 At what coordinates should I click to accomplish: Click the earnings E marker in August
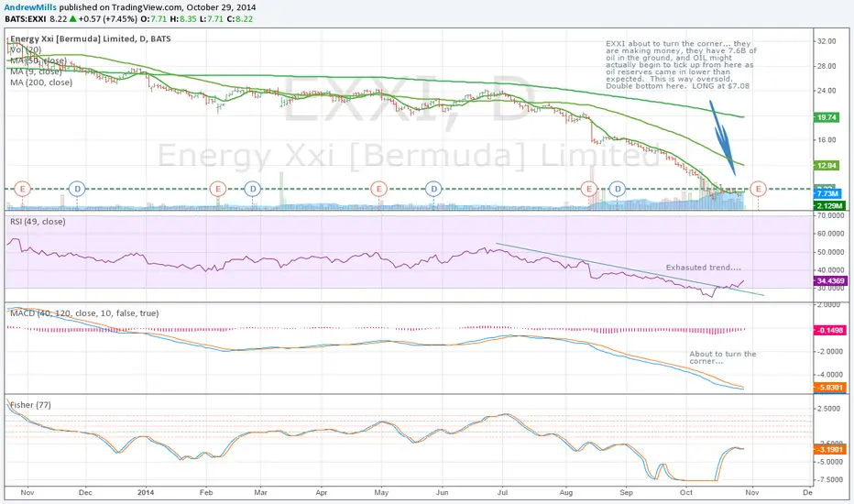coord(589,189)
